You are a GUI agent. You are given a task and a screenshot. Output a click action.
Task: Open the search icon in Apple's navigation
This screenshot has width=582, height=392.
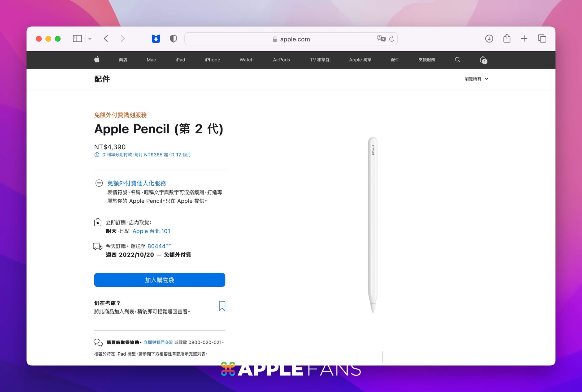(458, 60)
